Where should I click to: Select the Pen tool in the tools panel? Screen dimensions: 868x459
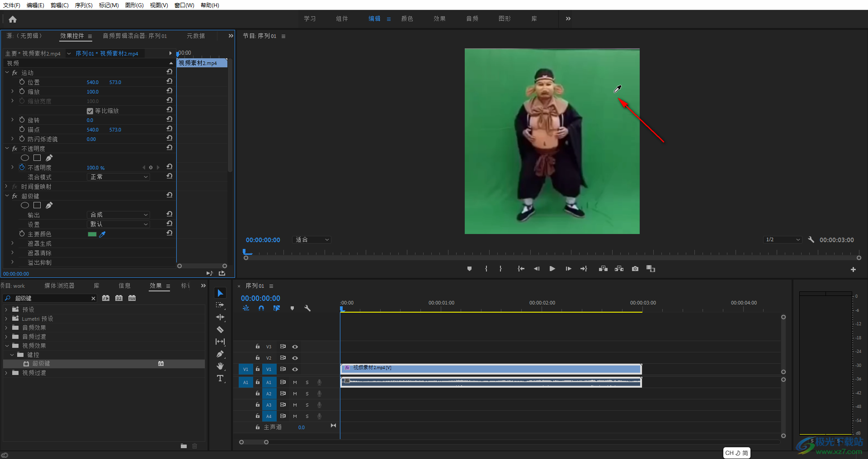tap(220, 354)
